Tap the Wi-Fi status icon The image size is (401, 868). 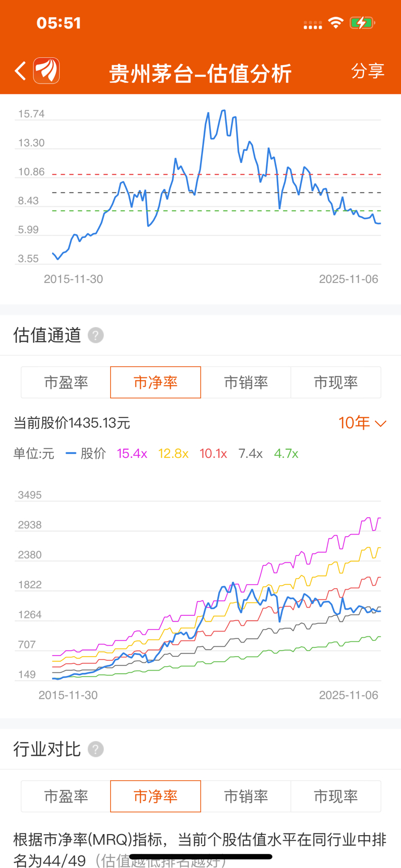point(336,23)
